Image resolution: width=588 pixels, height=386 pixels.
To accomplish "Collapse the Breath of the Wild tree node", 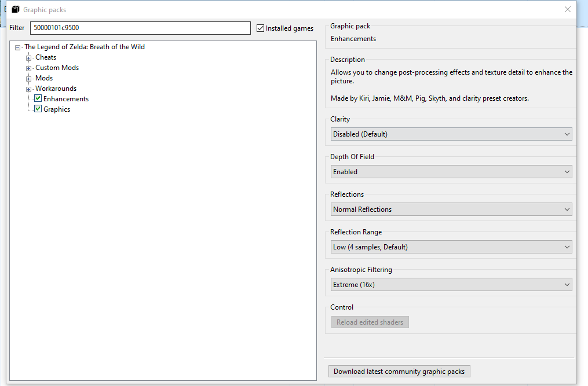I will click(x=18, y=47).
